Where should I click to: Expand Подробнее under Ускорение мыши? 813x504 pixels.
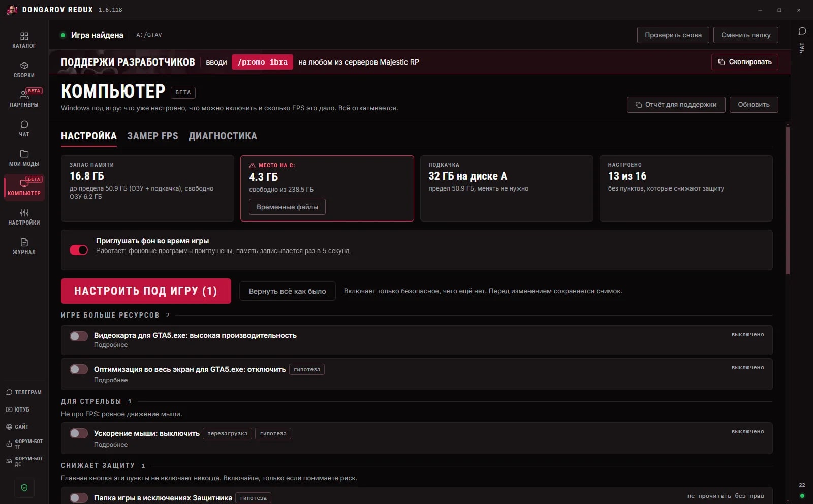pos(111,445)
